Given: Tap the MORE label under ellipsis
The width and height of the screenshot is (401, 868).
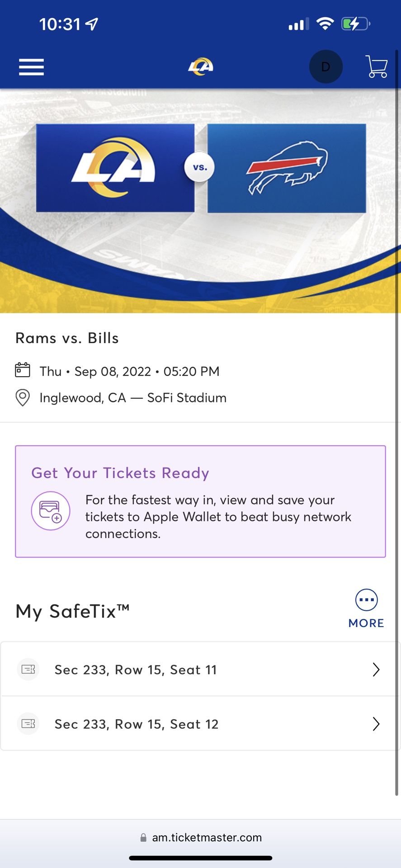Looking at the screenshot, I should [x=366, y=623].
